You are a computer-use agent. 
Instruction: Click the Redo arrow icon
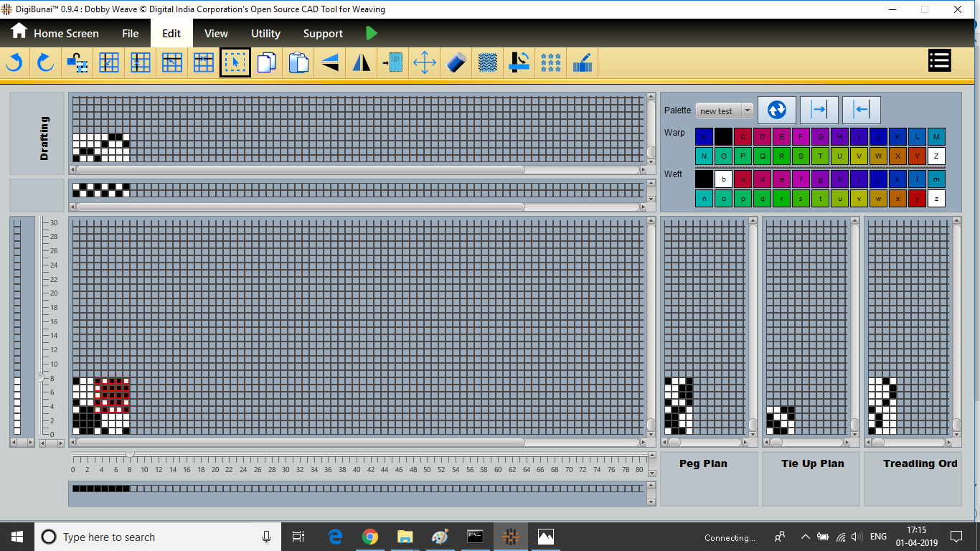pyautogui.click(x=45, y=63)
